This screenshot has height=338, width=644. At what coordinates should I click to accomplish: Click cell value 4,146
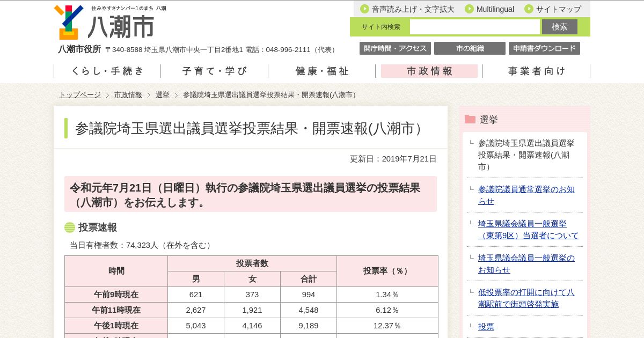[x=252, y=326]
